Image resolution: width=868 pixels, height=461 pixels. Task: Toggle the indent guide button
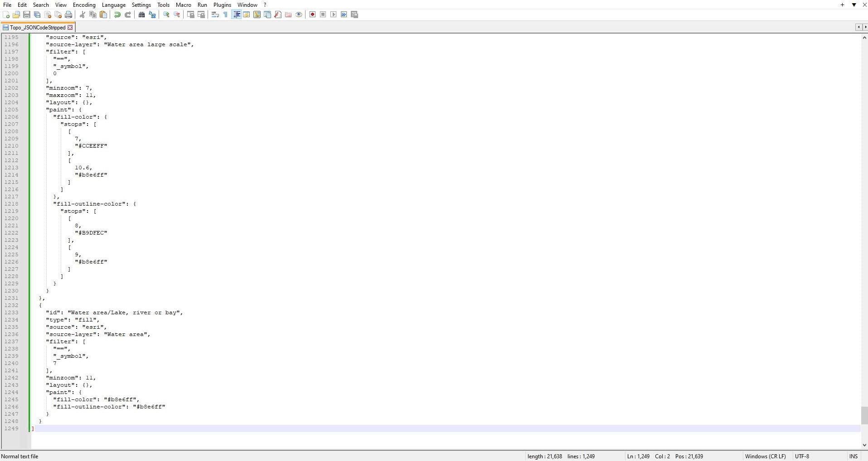237,14
